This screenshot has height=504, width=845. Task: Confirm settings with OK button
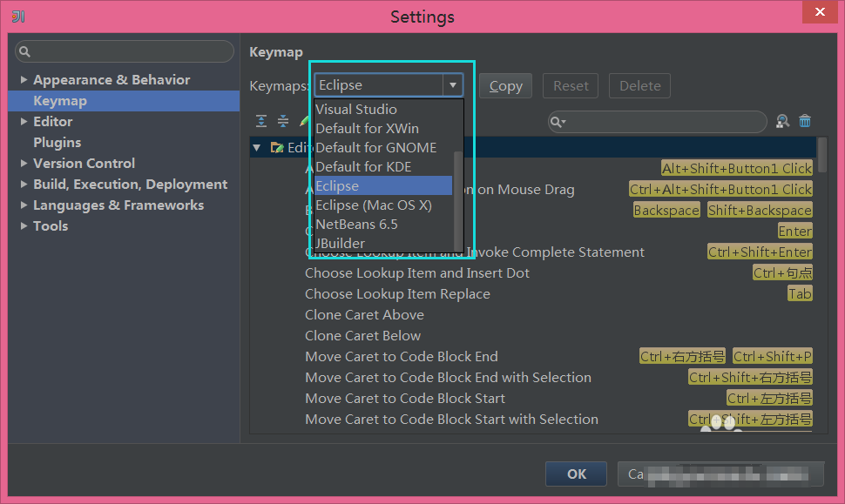pos(576,474)
